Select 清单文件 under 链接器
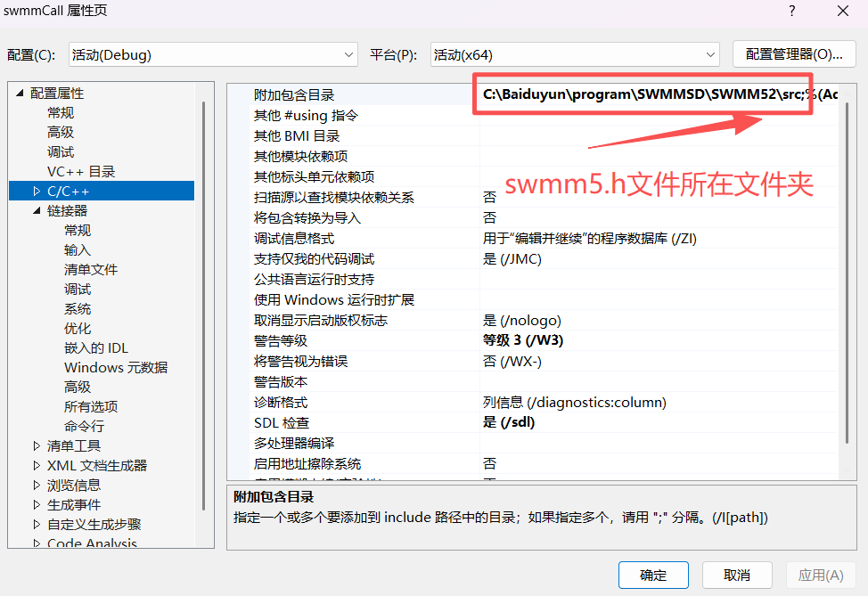The width and height of the screenshot is (868, 596). [91, 270]
